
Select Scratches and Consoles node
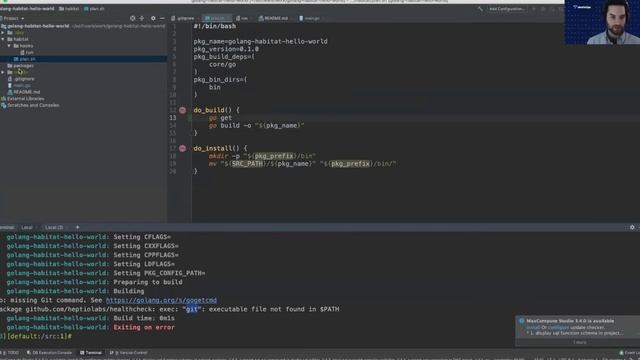coord(30,105)
